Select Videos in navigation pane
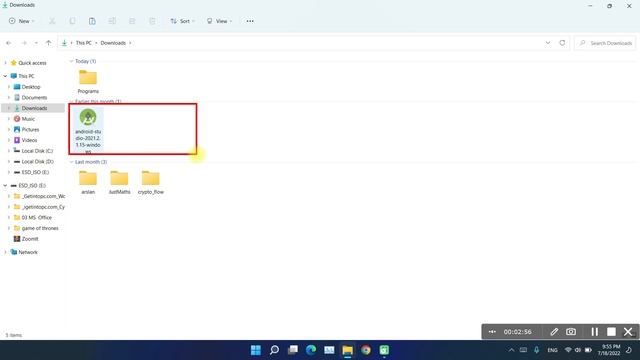640x360 pixels. point(29,140)
